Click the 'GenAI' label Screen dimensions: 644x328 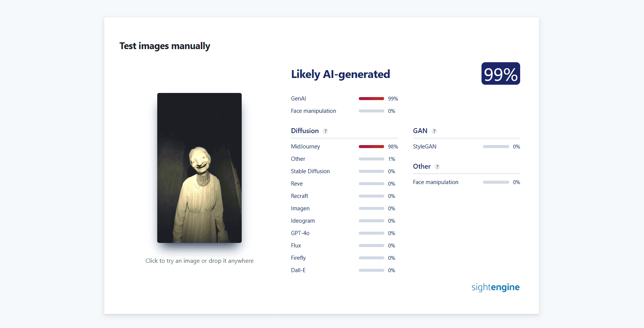298,99
